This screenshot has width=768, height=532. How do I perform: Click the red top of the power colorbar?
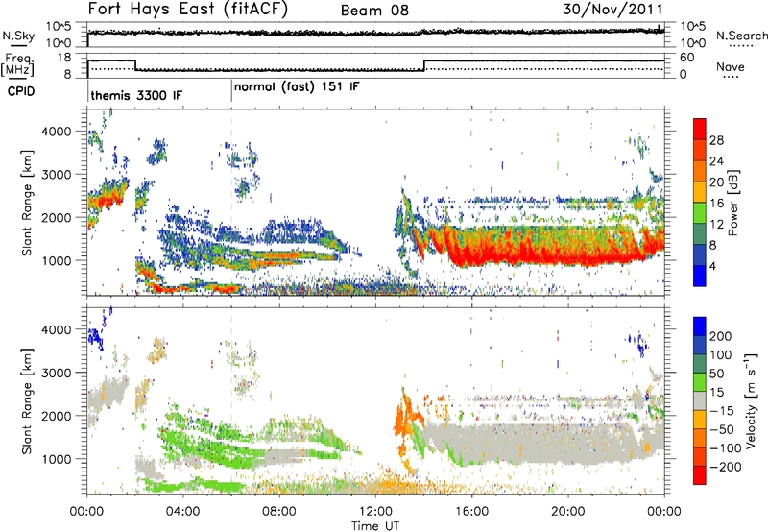700,127
